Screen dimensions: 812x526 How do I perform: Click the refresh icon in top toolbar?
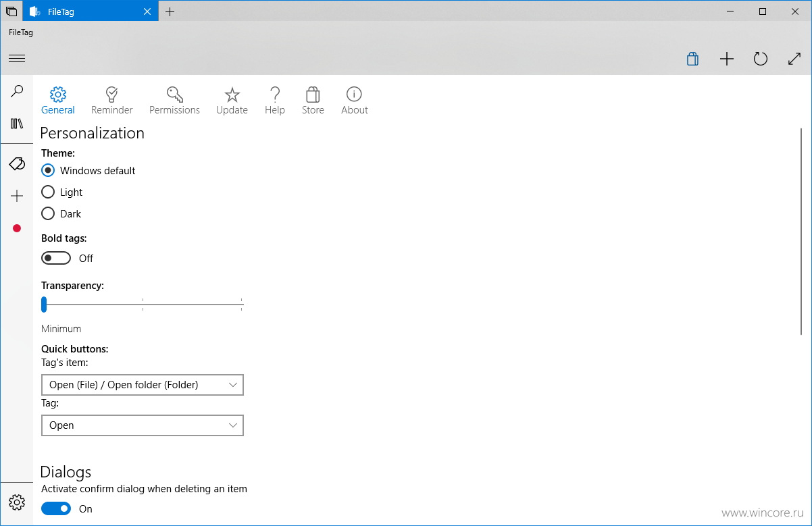(761, 59)
